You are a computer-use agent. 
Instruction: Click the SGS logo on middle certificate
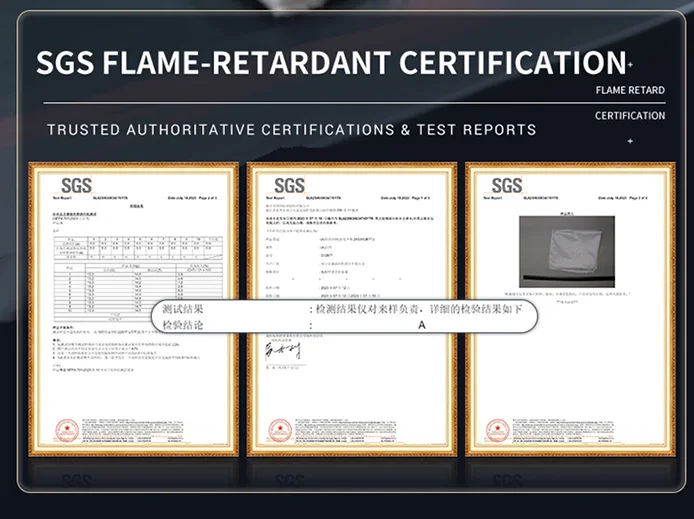click(289, 186)
